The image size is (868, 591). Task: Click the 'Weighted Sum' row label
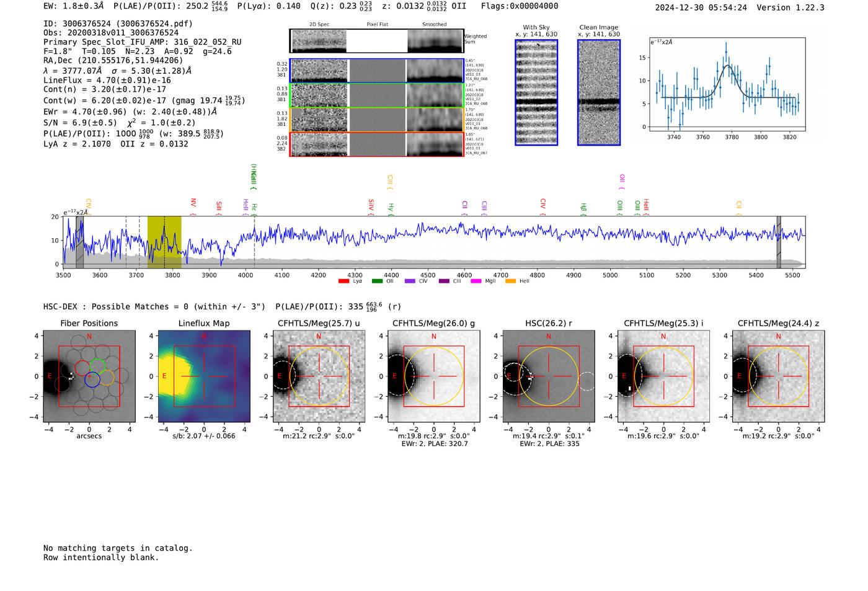(x=476, y=39)
